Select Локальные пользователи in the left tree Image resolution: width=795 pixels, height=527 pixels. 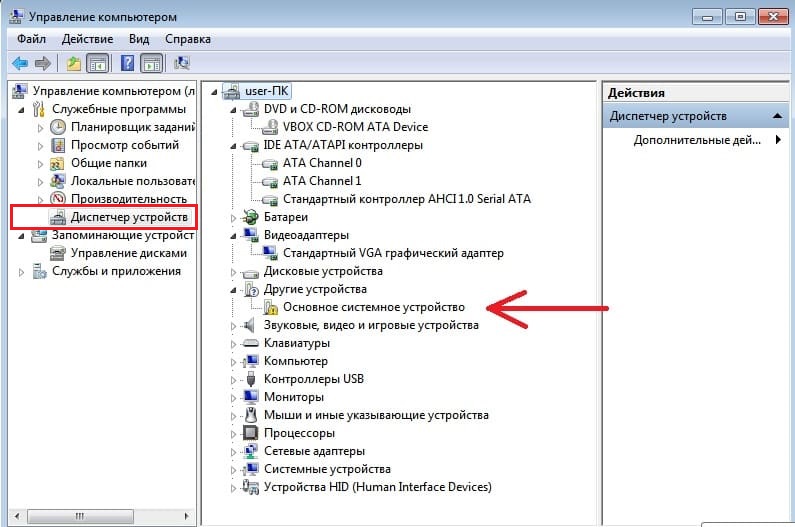coord(133,181)
